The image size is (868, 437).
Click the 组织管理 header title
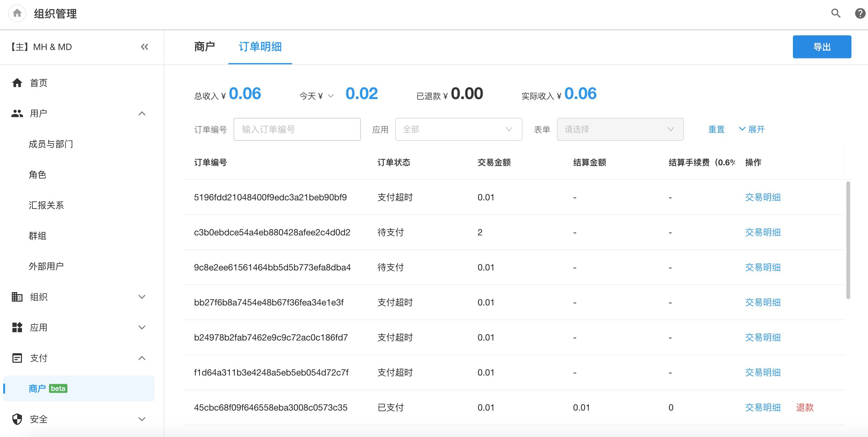(55, 14)
